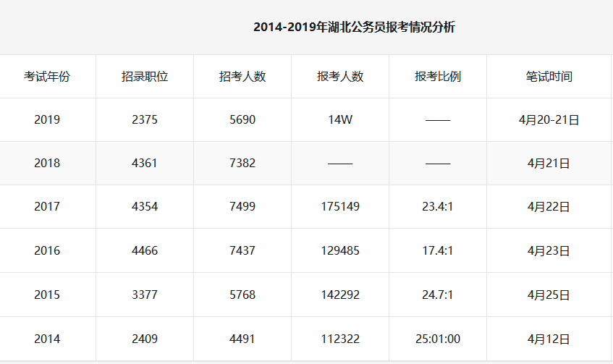613x364 pixels.
Task: Click exam date 4月21日
Action: point(549,163)
